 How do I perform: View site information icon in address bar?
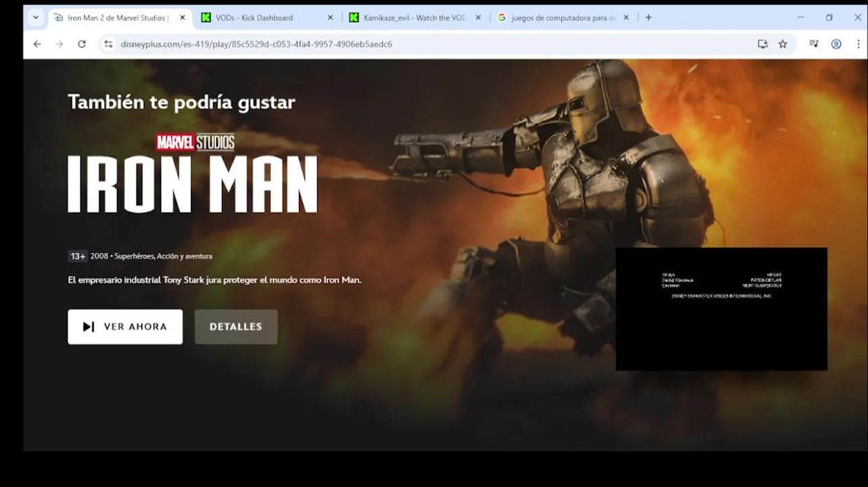(x=108, y=44)
